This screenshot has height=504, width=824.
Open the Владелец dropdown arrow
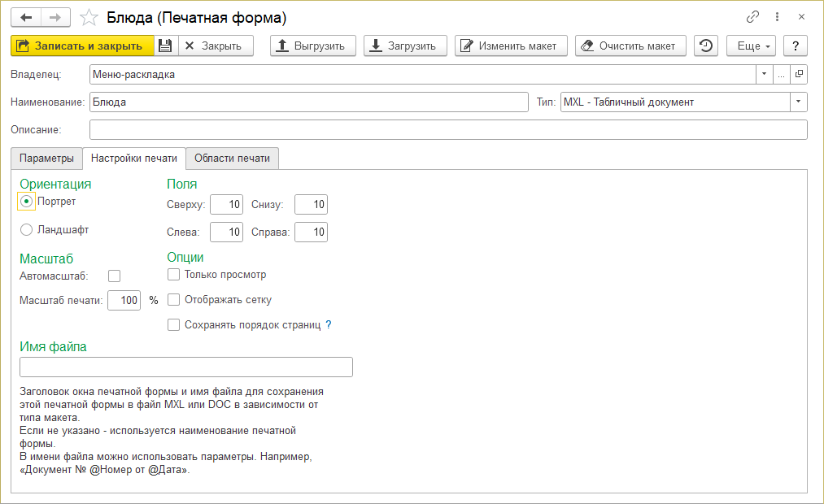pos(765,75)
